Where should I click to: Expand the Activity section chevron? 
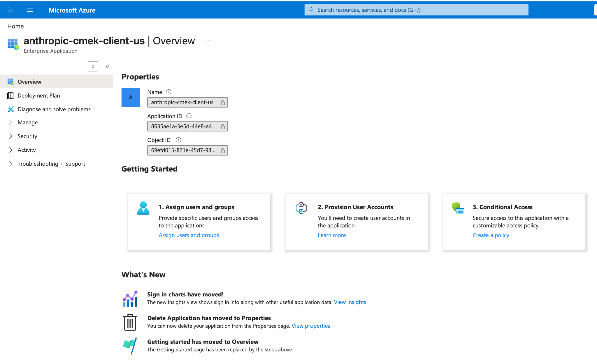[11, 150]
